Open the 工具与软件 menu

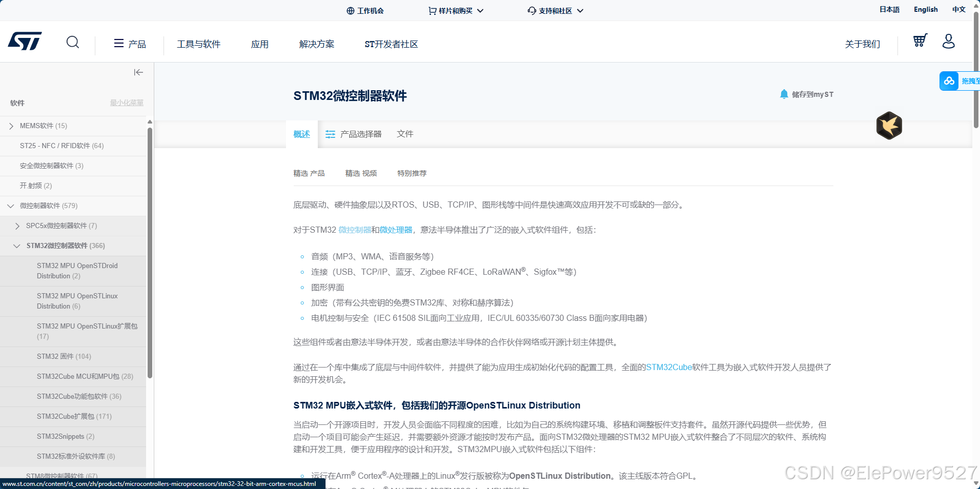pos(199,44)
